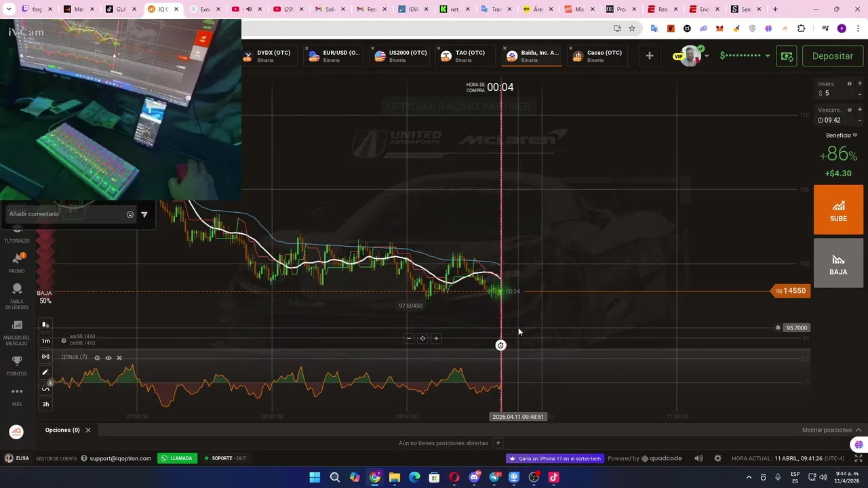Open platform settings gear in footer
Screen dimensions: 868x488
coord(717,458)
